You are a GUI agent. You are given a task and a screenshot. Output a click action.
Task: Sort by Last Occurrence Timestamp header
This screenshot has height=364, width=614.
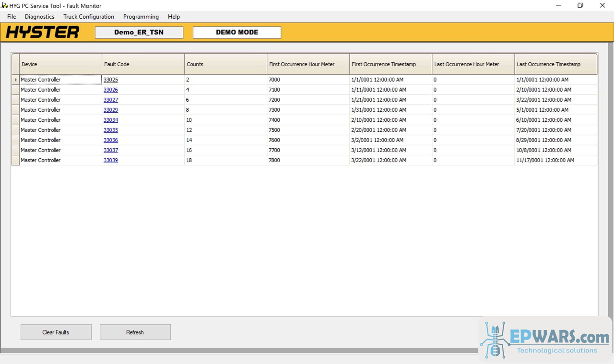tap(555, 64)
